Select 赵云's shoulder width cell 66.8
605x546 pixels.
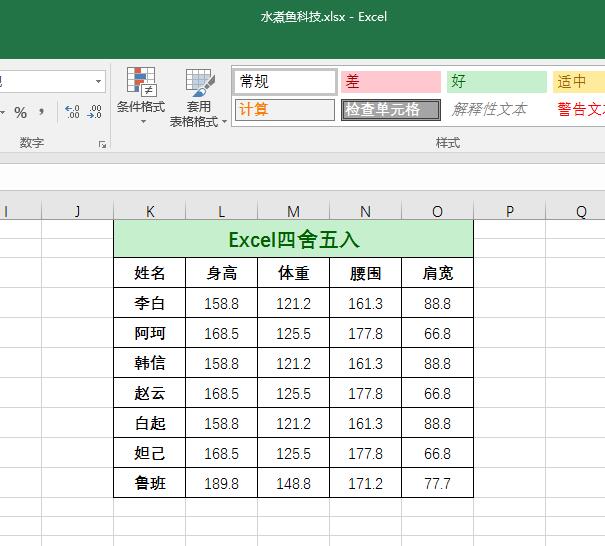coord(438,393)
